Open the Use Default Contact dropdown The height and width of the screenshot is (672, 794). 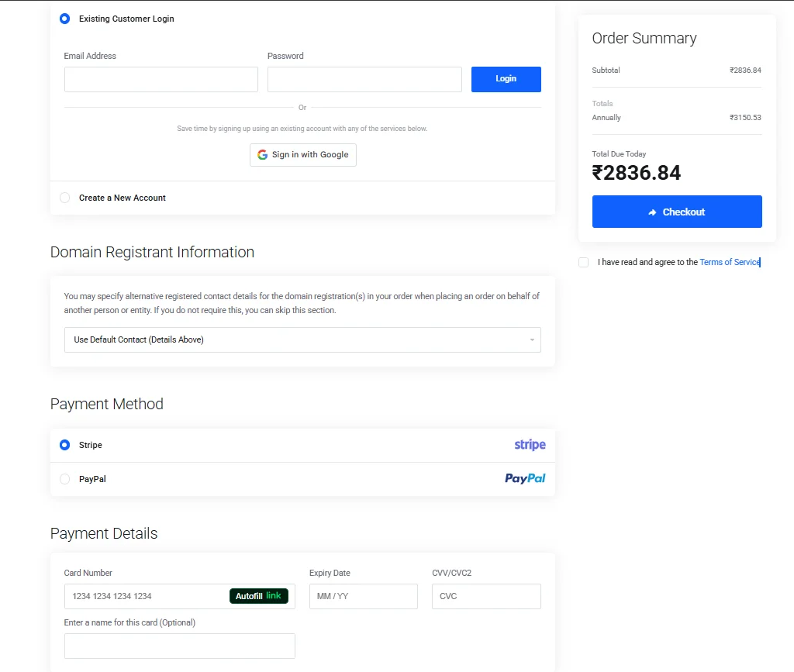coord(302,339)
